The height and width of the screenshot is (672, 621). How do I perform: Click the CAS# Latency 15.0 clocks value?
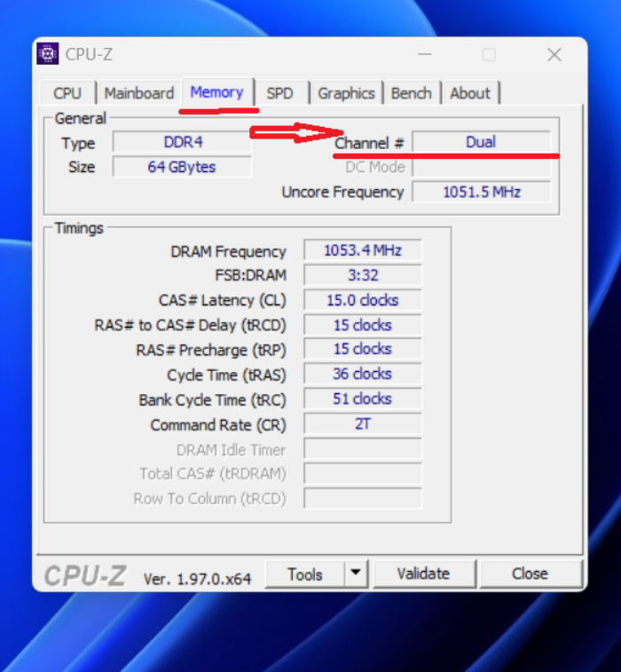(x=363, y=300)
